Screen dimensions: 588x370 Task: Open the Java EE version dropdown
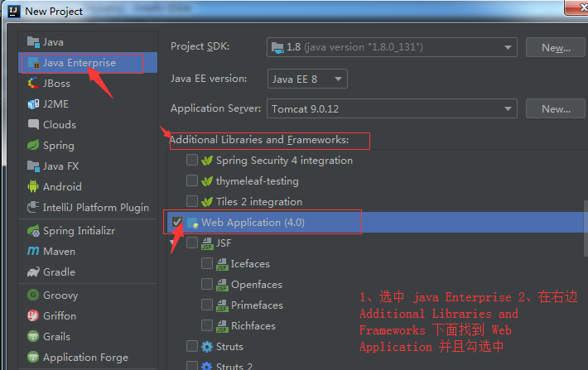click(307, 79)
